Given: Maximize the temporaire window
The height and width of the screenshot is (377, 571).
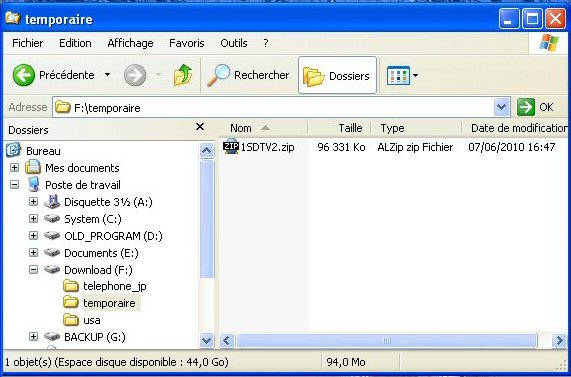Looking at the screenshot, I should (532, 18).
